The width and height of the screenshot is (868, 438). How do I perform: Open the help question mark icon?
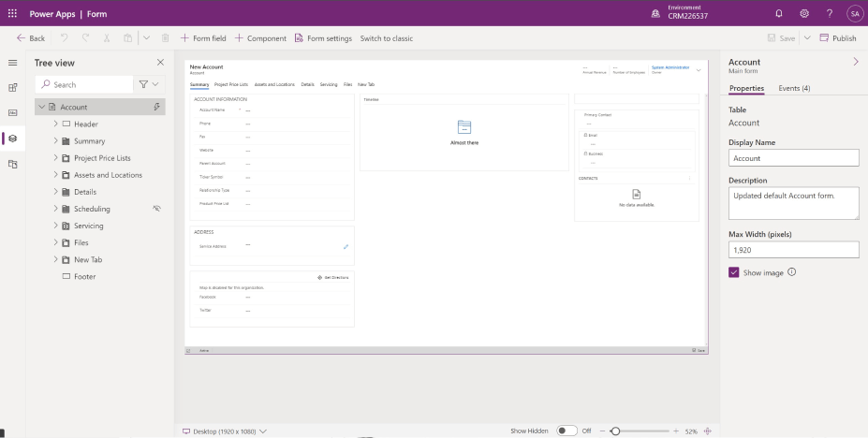point(830,13)
